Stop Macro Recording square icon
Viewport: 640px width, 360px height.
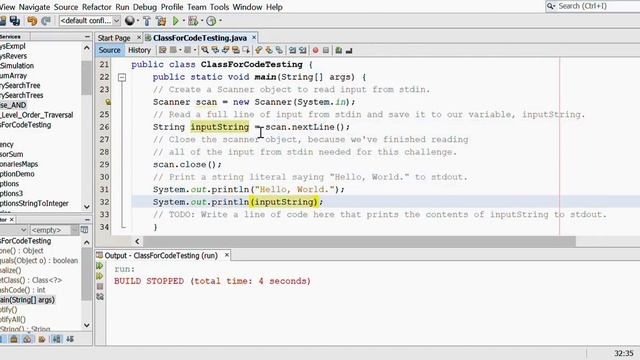(x=326, y=50)
